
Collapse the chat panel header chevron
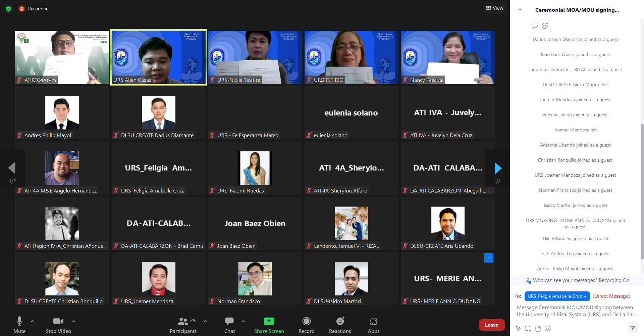[x=520, y=10]
